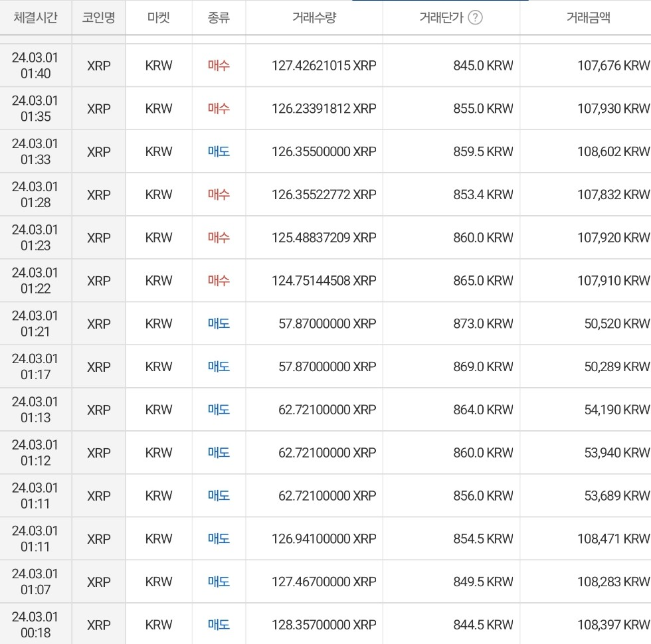
Task: Click the trade amount 107,930 KRW
Action: pos(614,108)
